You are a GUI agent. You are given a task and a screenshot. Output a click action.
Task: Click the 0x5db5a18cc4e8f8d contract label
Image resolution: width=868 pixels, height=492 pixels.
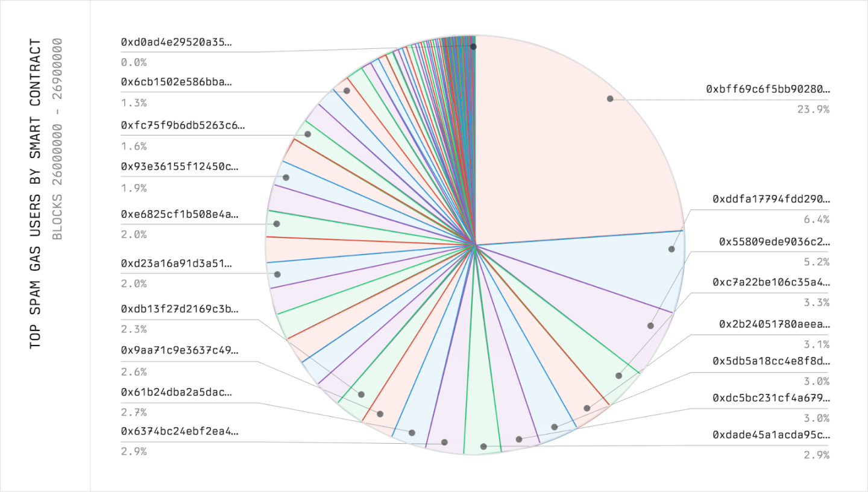[x=771, y=361]
